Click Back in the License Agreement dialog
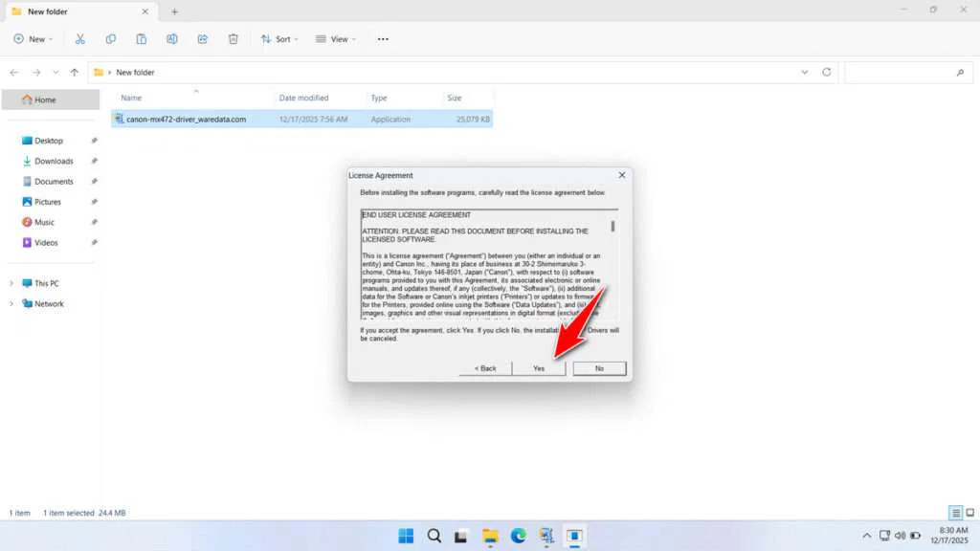This screenshot has width=980, height=551. 485,368
